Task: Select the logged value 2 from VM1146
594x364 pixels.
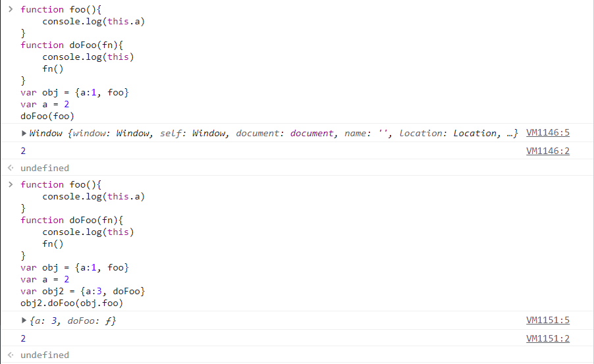Action: point(24,151)
